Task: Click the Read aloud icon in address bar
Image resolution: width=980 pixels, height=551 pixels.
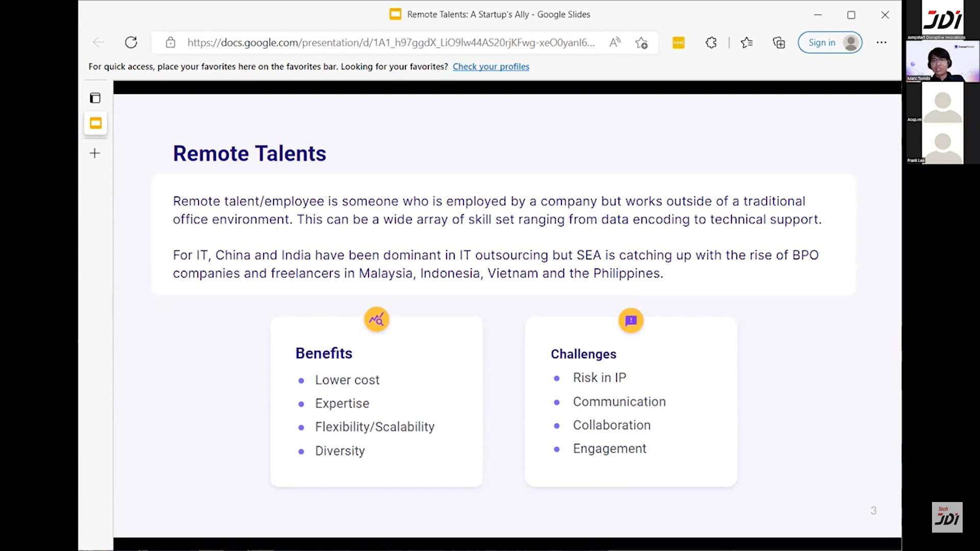Action: (x=615, y=42)
